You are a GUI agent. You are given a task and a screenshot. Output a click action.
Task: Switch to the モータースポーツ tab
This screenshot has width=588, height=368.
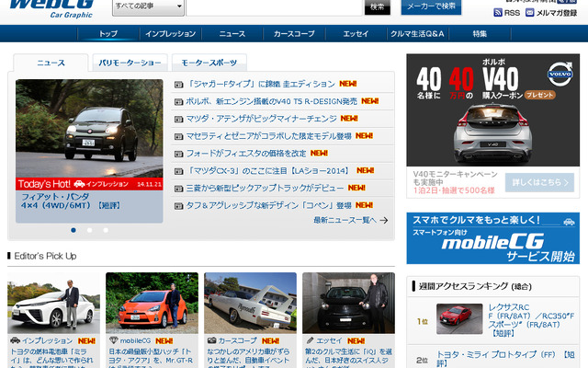point(209,63)
